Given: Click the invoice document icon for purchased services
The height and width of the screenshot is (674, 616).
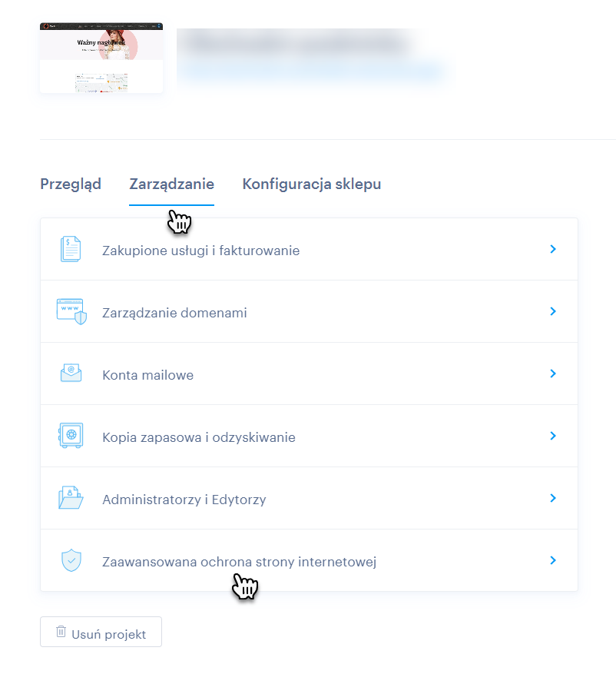Looking at the screenshot, I should click(x=71, y=249).
